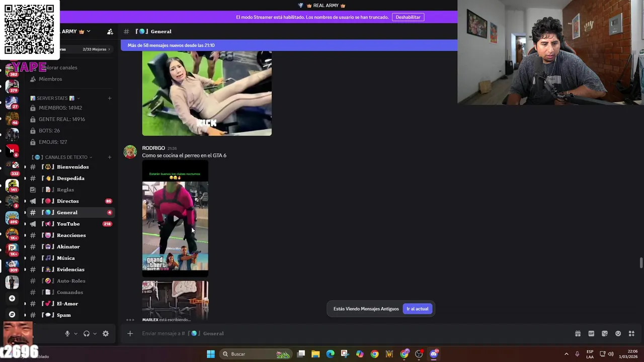Open the taskbar clock showing 22:06

[628, 354]
